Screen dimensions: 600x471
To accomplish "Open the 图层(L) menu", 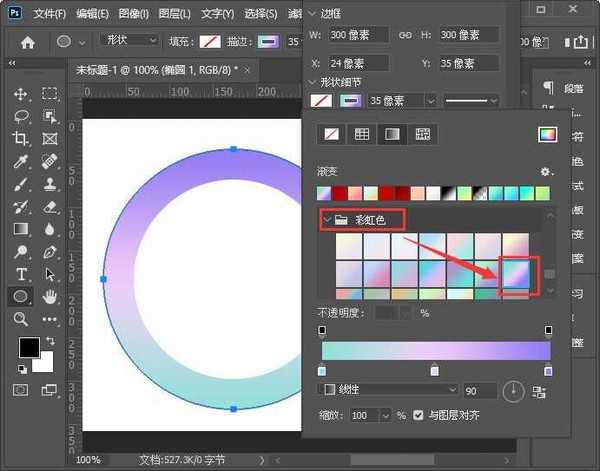I will tap(174, 14).
